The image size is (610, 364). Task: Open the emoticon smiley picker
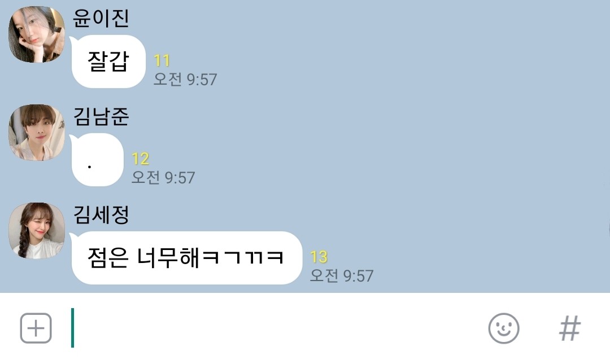[x=504, y=328]
